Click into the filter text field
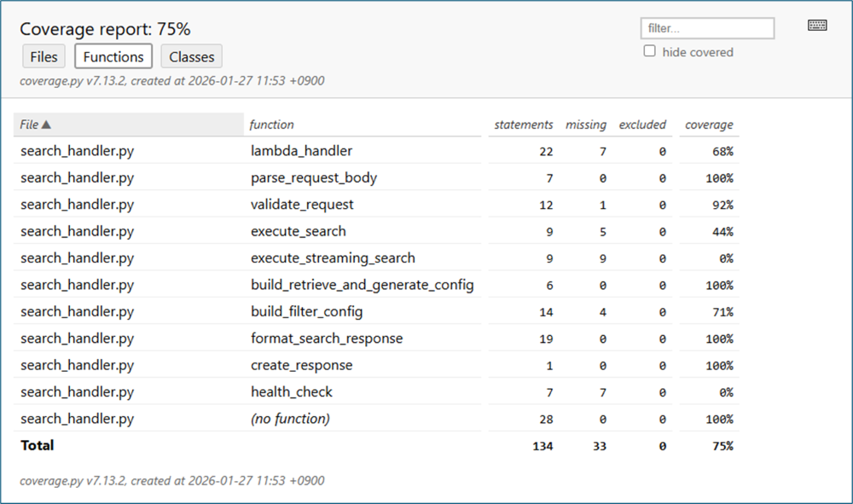The width and height of the screenshot is (853, 504). (707, 28)
